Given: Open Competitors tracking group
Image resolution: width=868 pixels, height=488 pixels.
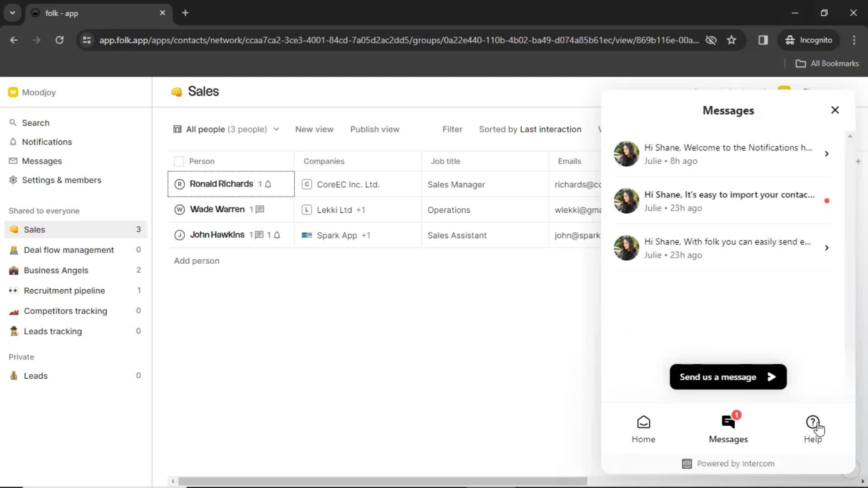Looking at the screenshot, I should click(75, 311).
